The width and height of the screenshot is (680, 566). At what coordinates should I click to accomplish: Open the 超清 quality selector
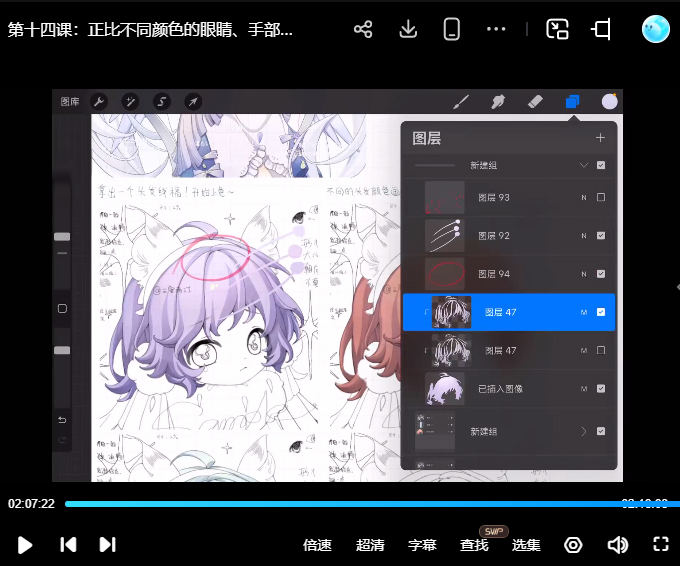370,545
